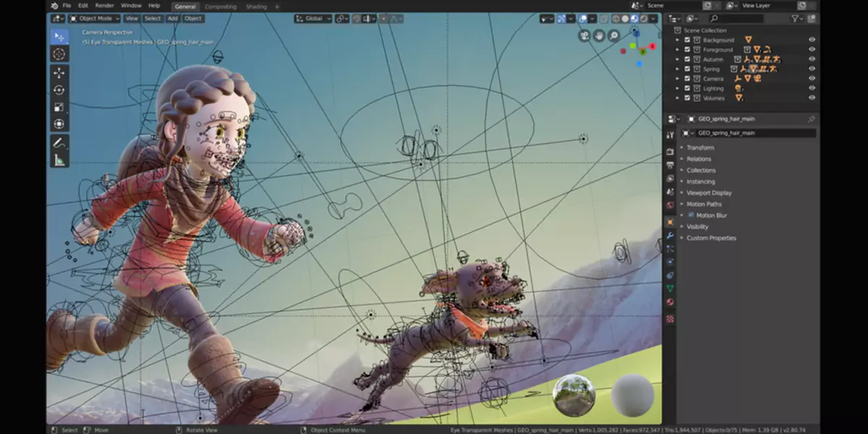The image size is (868, 434).
Task: Click the viewport View menu button
Action: (x=132, y=19)
